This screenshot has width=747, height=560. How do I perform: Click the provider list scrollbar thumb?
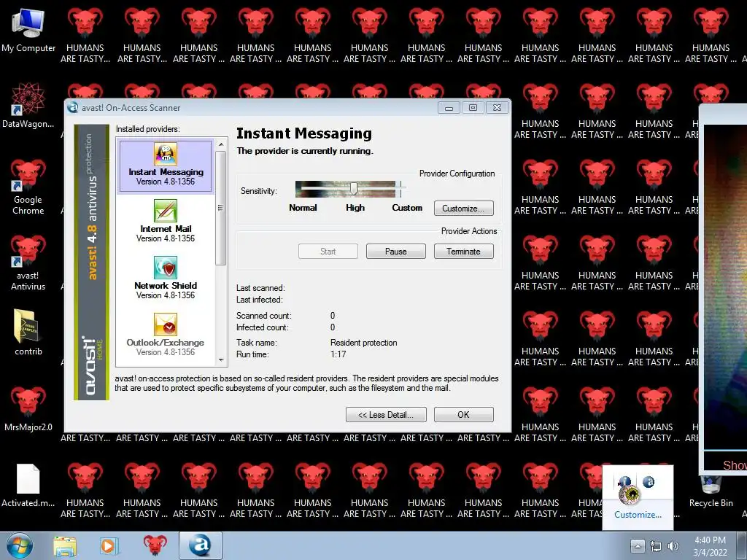[220, 208]
